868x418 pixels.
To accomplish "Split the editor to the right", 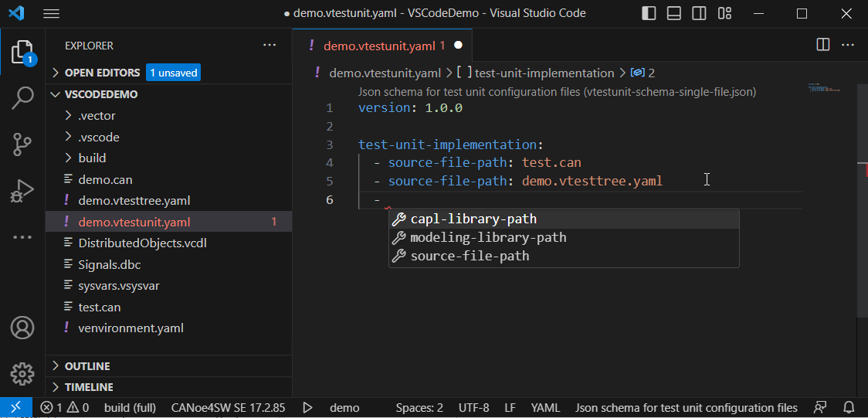I will 823,45.
